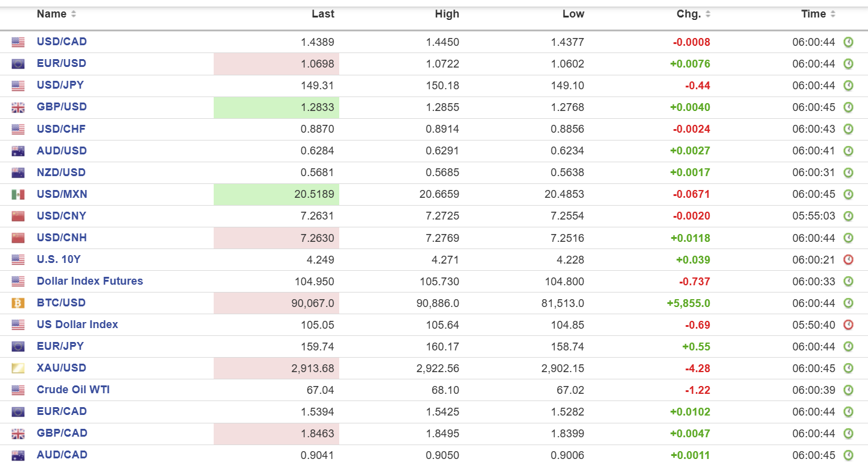Click the Australia flag next to AUD/CAD
Viewport: 868px width, 462px height.
coord(18,455)
